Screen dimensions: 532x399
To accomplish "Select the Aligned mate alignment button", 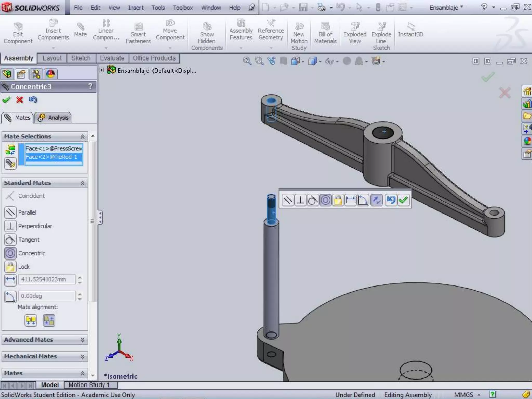I will [31, 321].
